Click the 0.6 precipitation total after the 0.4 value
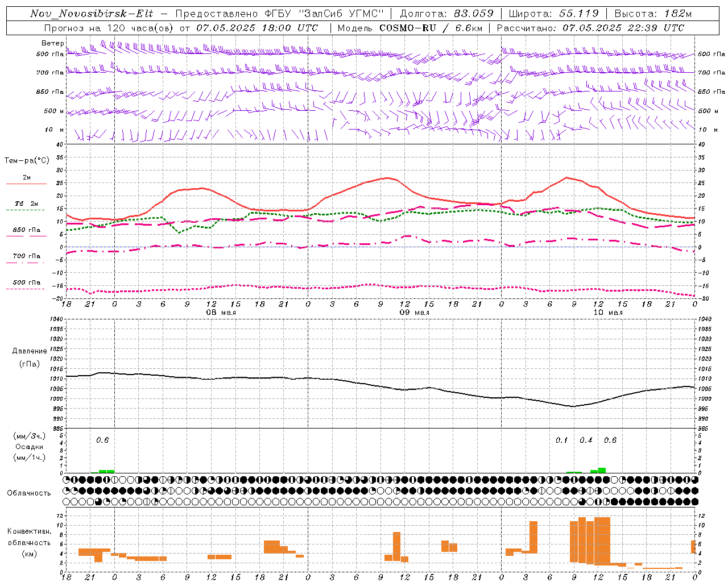Screen dimensions: 728x582 pos(610,440)
